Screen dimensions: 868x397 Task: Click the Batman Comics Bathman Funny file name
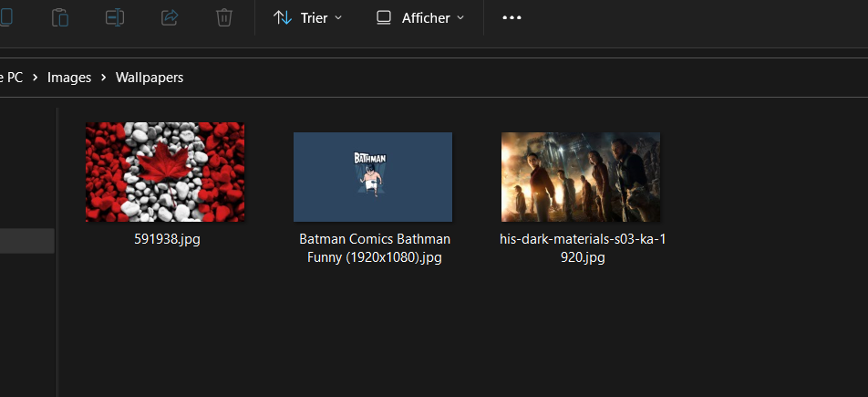[x=375, y=247]
